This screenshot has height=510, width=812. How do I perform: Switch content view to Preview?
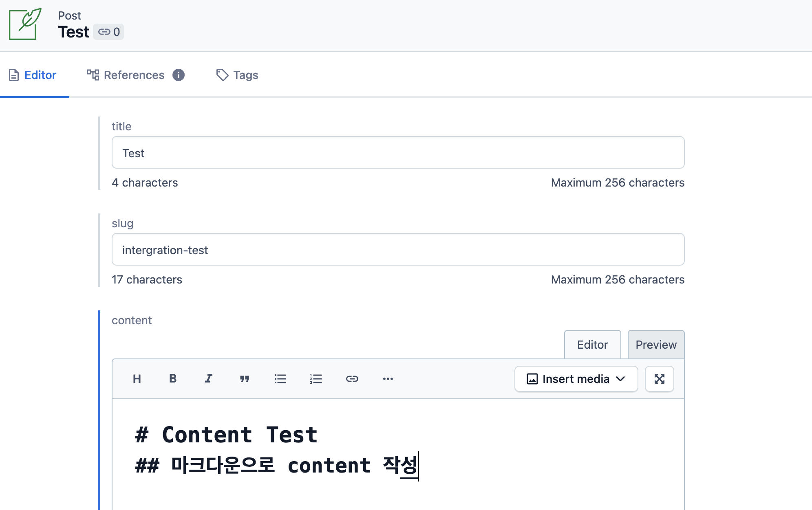pos(655,345)
